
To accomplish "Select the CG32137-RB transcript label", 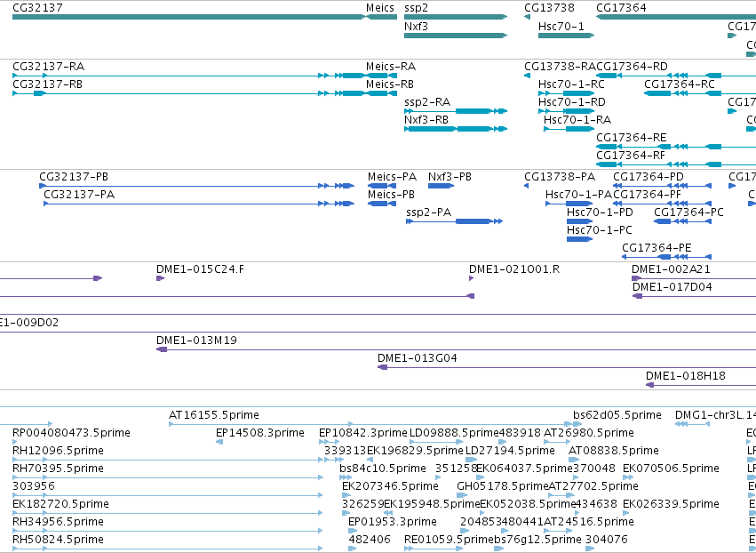I will 47,84.
